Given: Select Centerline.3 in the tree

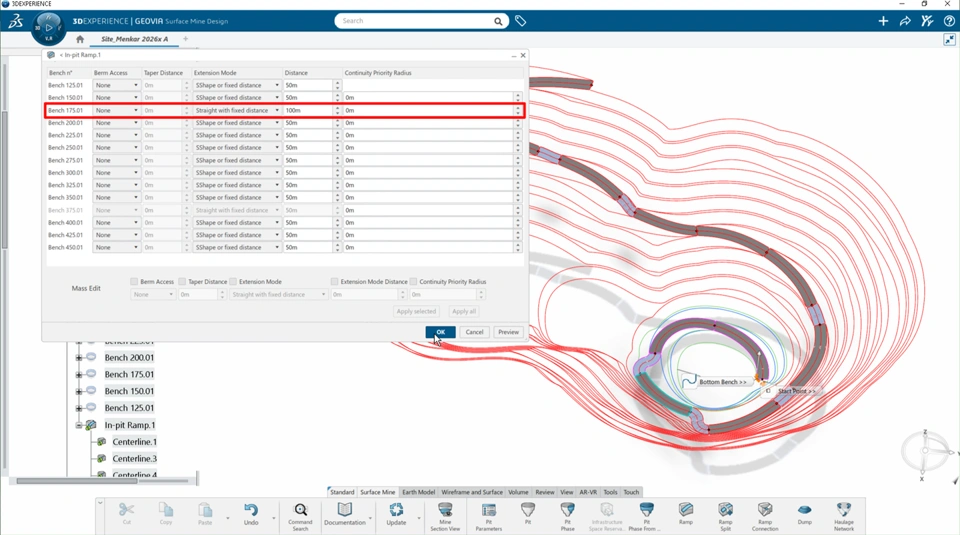Looking at the screenshot, I should click(x=134, y=458).
